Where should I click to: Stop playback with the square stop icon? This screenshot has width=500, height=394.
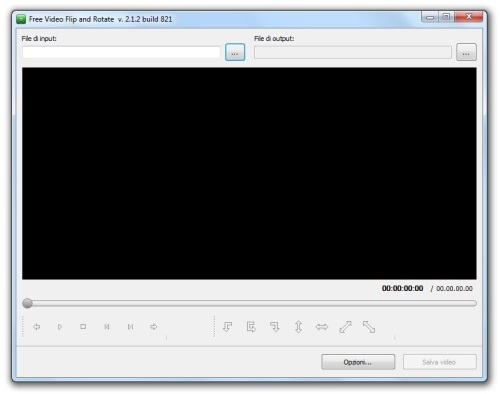pyautogui.click(x=83, y=327)
